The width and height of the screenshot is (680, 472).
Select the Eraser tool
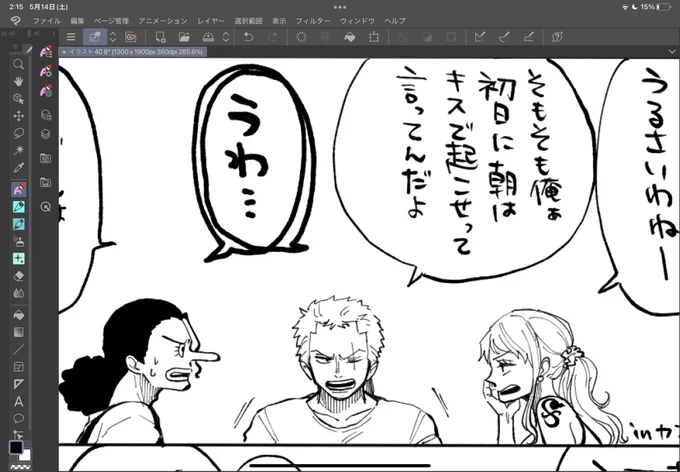tap(19, 276)
